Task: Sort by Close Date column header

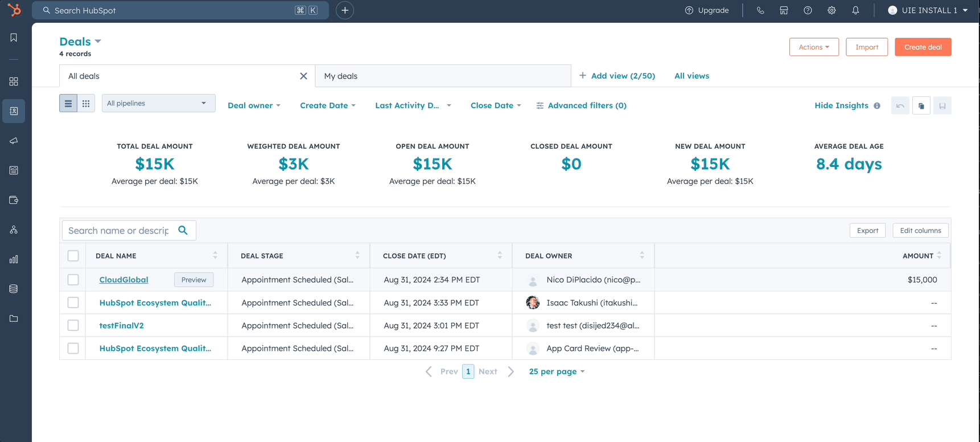Action: point(441,256)
